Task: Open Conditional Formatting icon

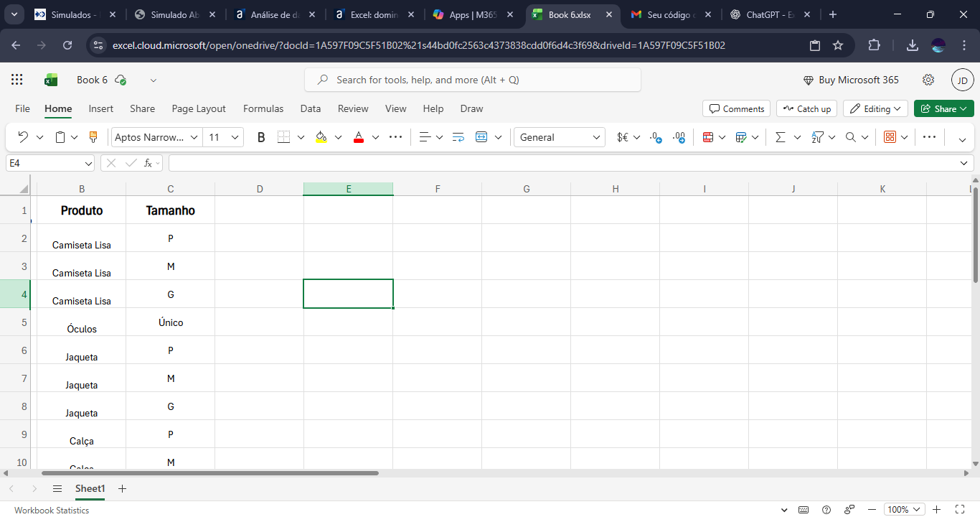Action: pyautogui.click(x=707, y=137)
